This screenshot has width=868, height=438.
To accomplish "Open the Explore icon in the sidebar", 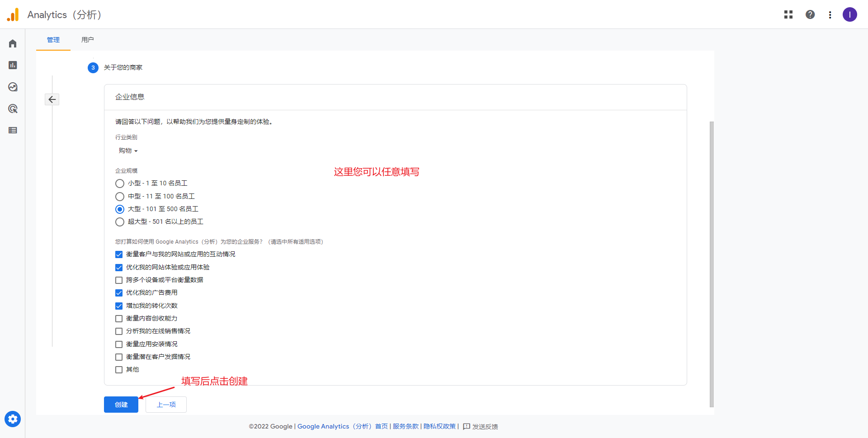I will click(13, 87).
